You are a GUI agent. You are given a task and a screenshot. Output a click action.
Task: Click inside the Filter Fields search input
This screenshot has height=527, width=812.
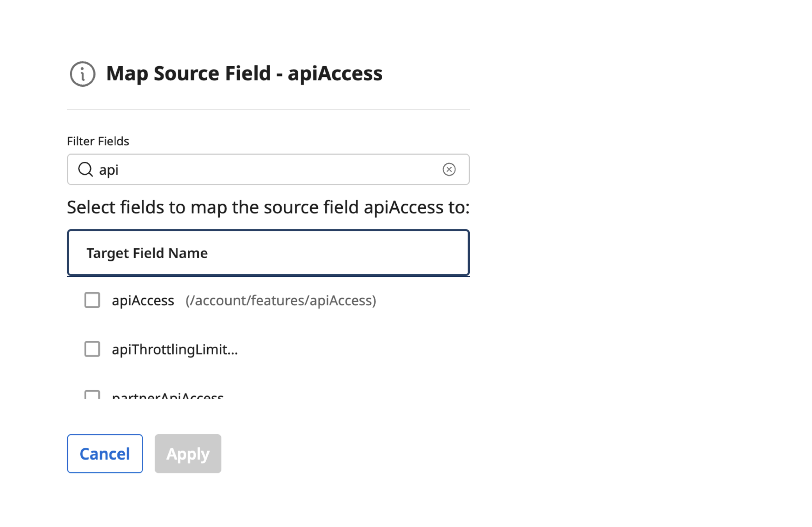coord(239,169)
